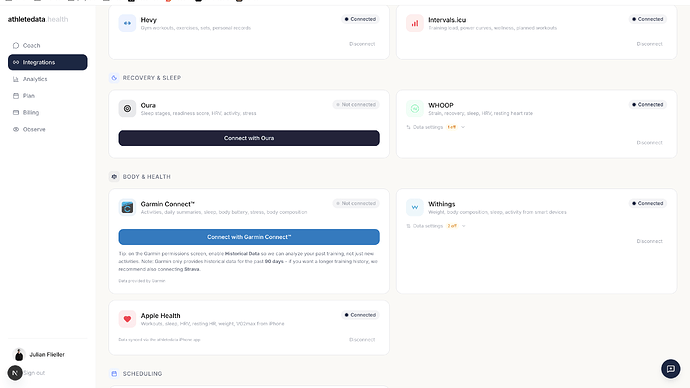Click the RECOVERY & SLEEP heading
Screen dimensions: 690x388
click(x=152, y=78)
